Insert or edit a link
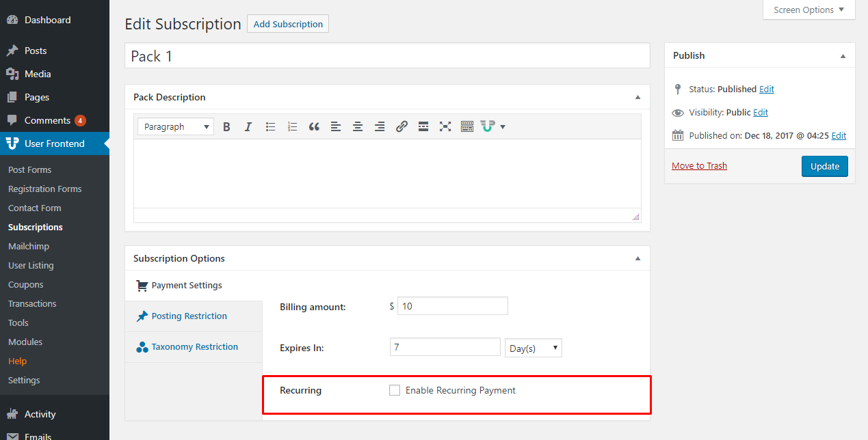The width and height of the screenshot is (868, 440). click(402, 126)
